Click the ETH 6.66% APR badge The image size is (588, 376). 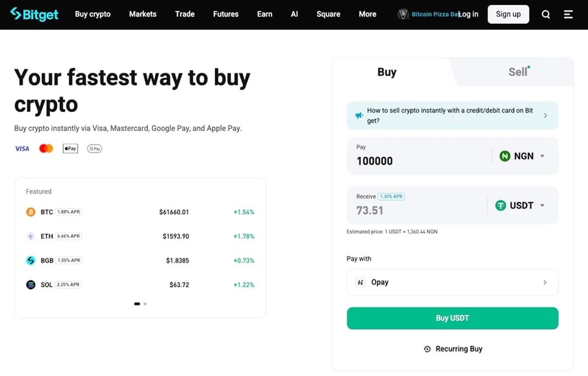(x=69, y=236)
